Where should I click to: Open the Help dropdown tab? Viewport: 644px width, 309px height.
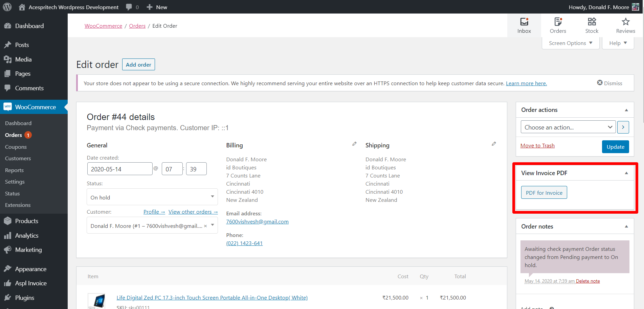coord(618,43)
